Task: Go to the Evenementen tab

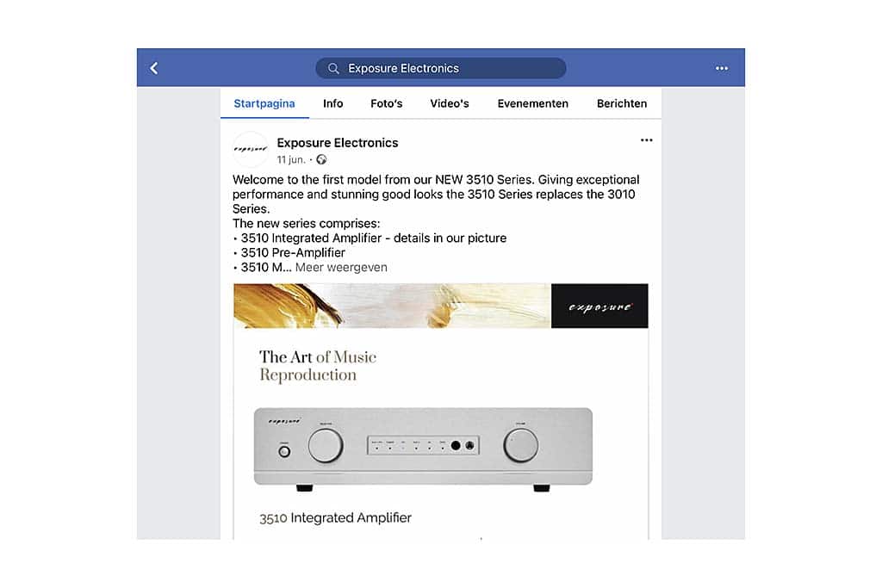Action: pos(532,103)
